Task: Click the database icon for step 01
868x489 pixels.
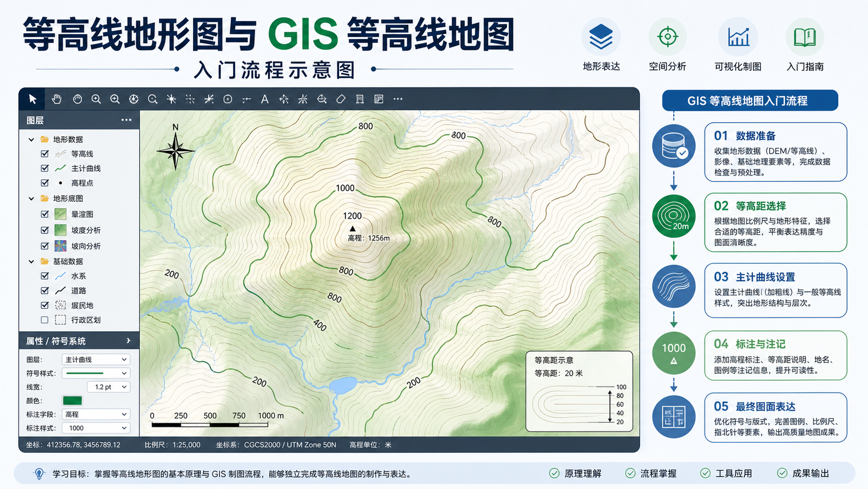Action: (x=674, y=146)
